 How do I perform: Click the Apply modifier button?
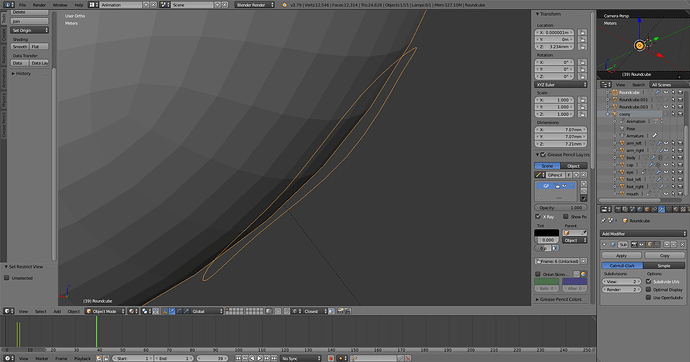(621, 255)
